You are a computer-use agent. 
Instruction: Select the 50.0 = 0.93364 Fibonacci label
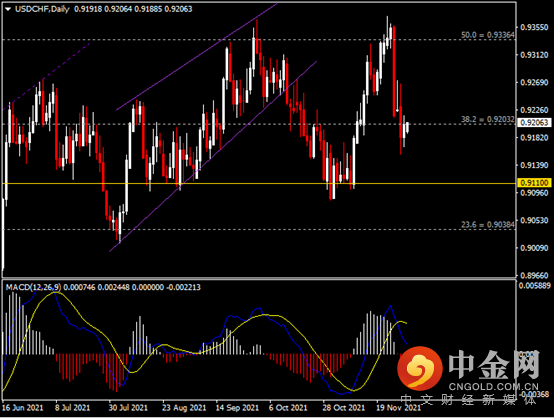pos(488,35)
